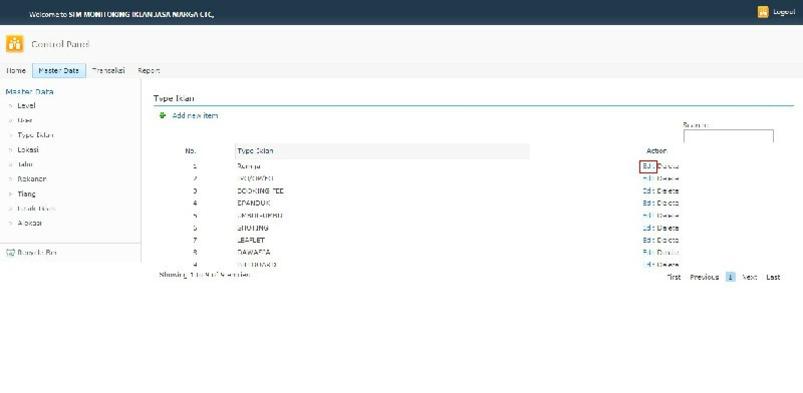Open the Report menu
Screen dimensions: 803x393
pos(149,71)
